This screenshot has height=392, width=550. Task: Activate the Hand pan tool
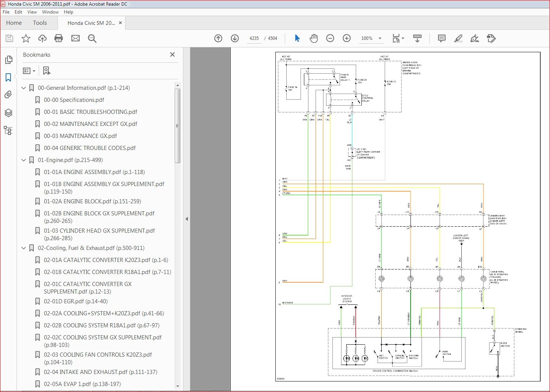(314, 38)
